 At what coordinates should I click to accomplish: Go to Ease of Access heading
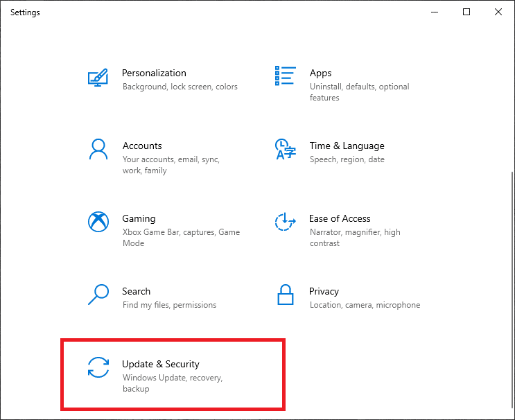click(x=340, y=218)
